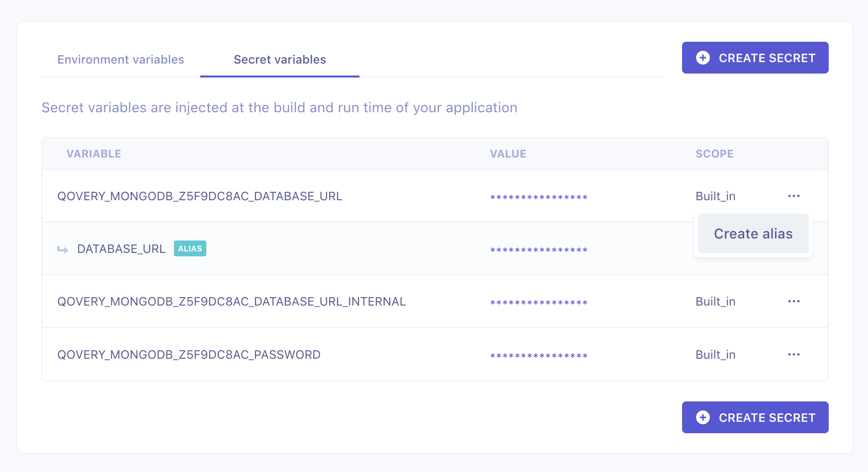Open three-dot menu for MONGODB PASSWORD row
868x472 pixels.
(x=793, y=354)
